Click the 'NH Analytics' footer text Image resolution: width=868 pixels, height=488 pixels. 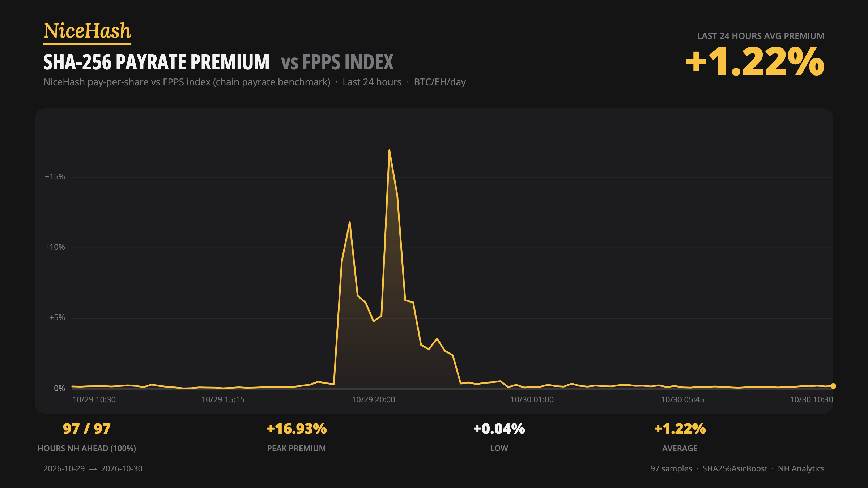801,469
